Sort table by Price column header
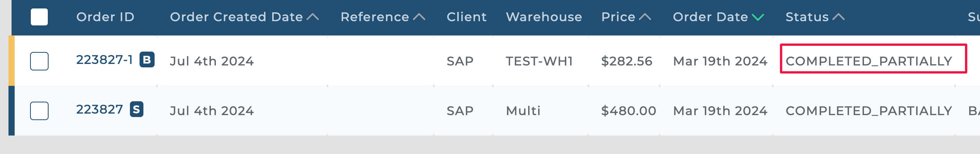Screen dimensions: 980x154 [x=618, y=17]
